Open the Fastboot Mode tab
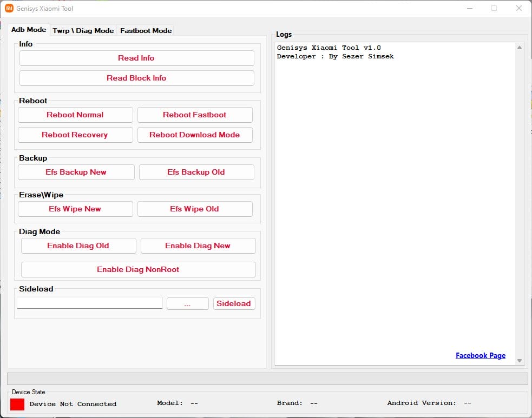 [146, 30]
